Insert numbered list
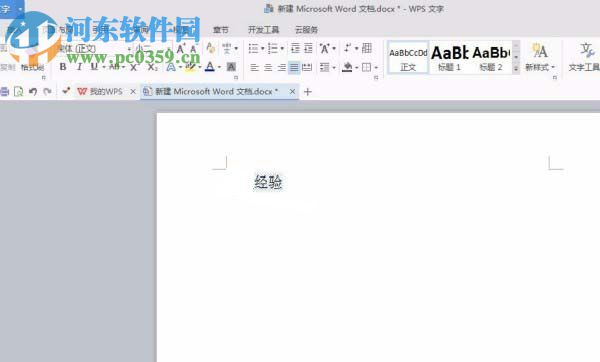600x362 pixels. tap(272, 49)
